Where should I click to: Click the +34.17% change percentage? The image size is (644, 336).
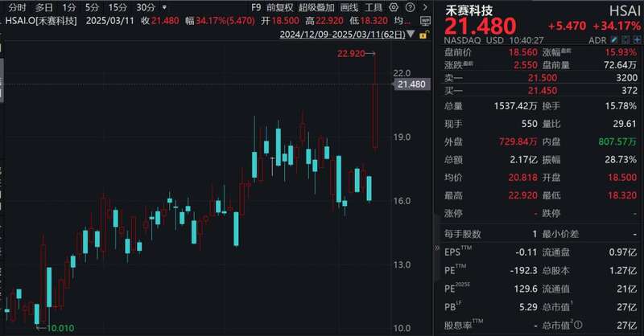tap(617, 26)
